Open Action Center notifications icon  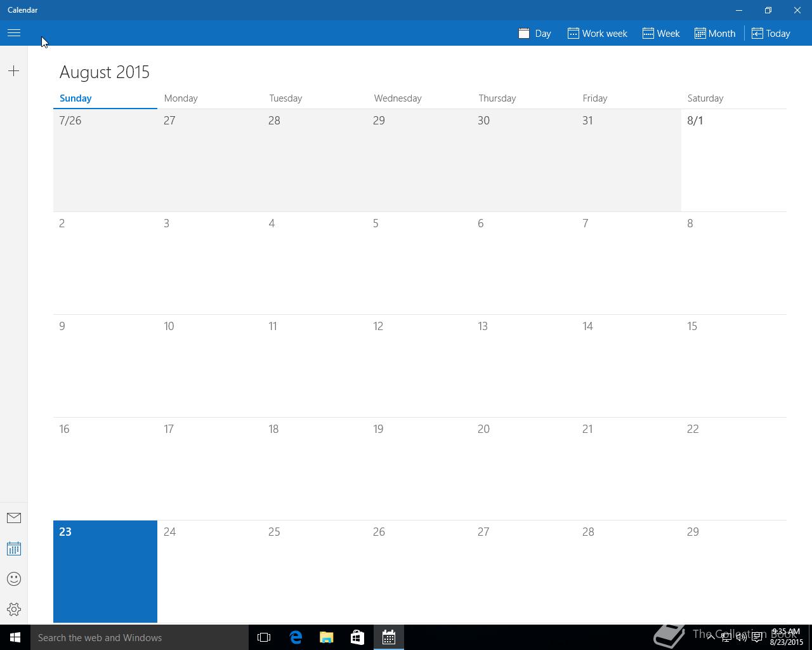(757, 637)
